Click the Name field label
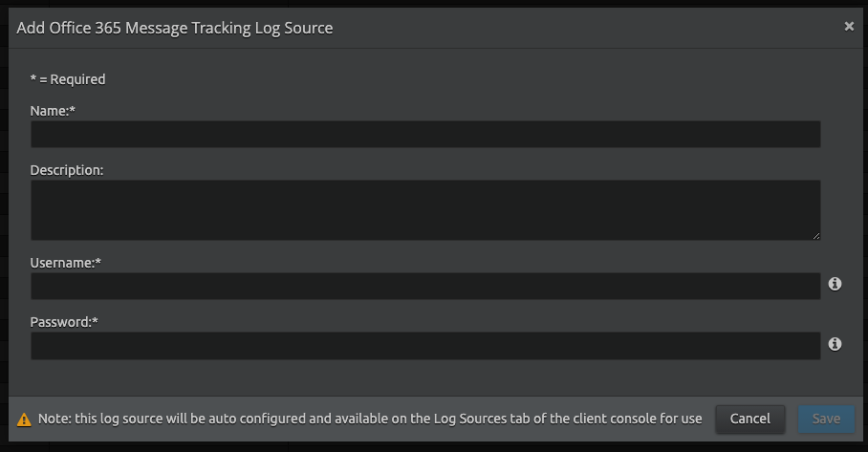The width and height of the screenshot is (868, 452). (x=53, y=111)
